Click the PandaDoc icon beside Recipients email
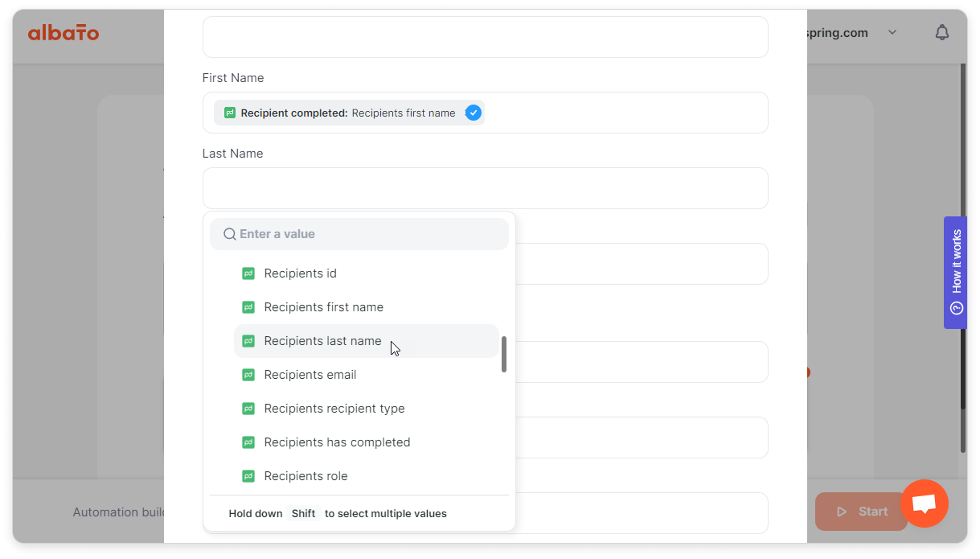The width and height of the screenshot is (980, 559). pos(248,375)
